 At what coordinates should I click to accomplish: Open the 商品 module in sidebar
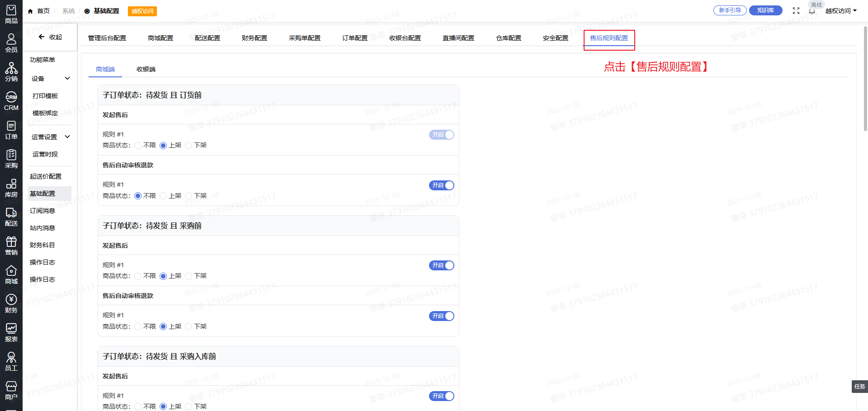[x=11, y=14]
